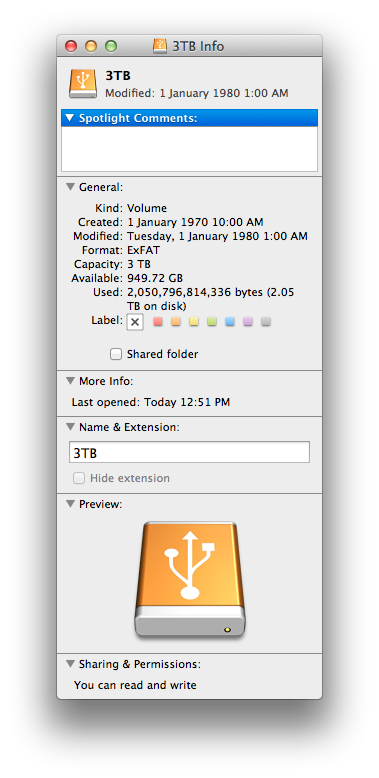Viewport: 379px width, 778px height.
Task: Apply the orange label color
Action: [176, 322]
